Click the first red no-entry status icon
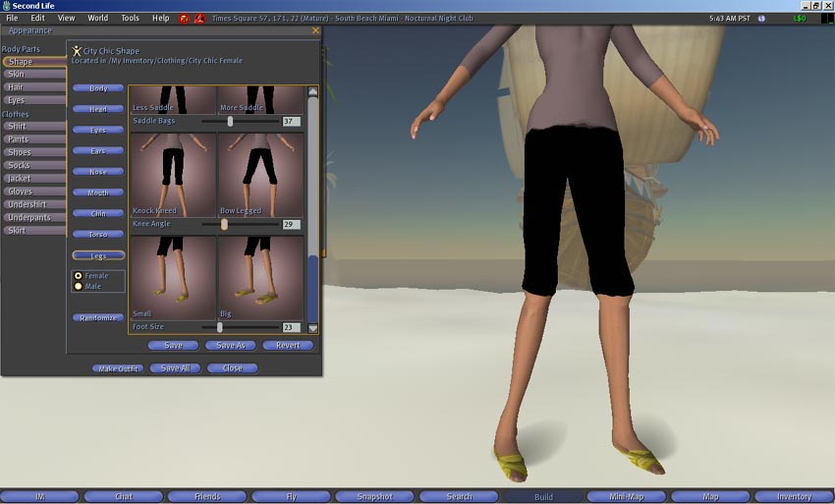The width and height of the screenshot is (835, 504). (x=184, y=19)
